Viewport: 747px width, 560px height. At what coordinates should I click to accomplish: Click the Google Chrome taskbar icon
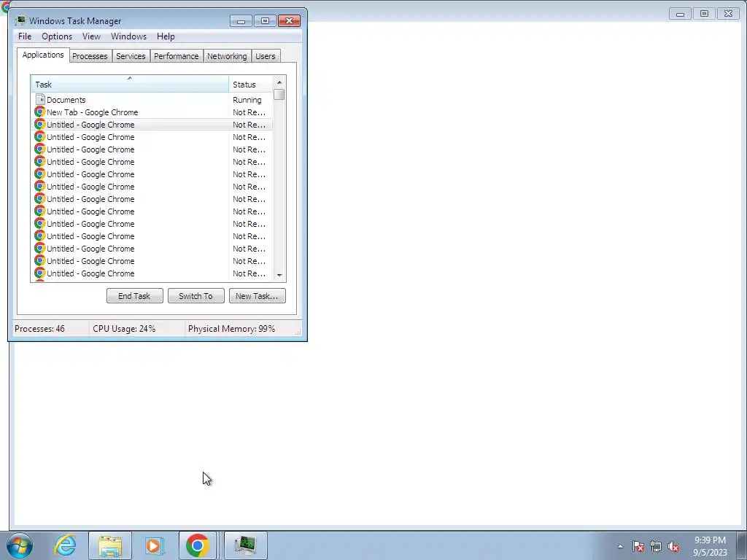(x=198, y=545)
